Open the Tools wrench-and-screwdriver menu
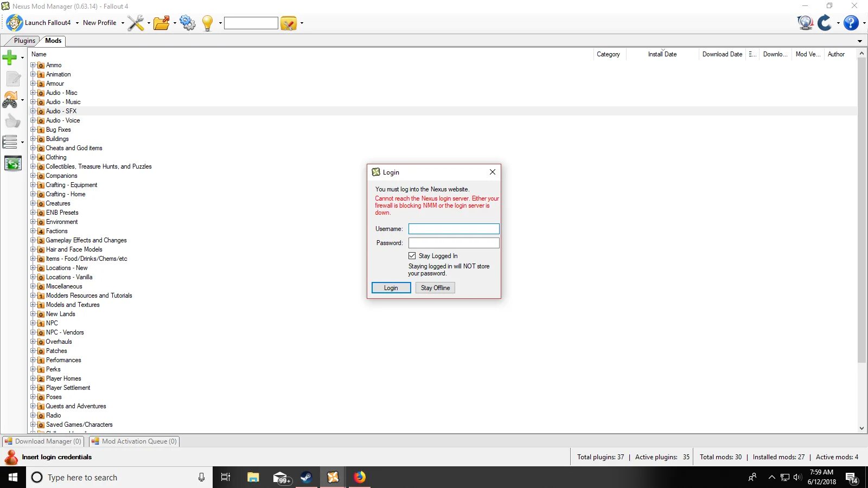Image resolution: width=868 pixels, height=488 pixels. click(136, 23)
